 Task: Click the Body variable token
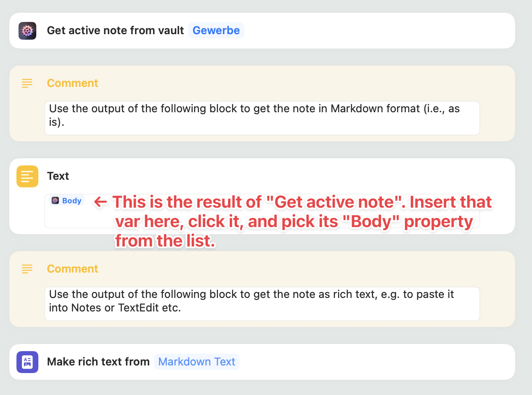point(67,200)
